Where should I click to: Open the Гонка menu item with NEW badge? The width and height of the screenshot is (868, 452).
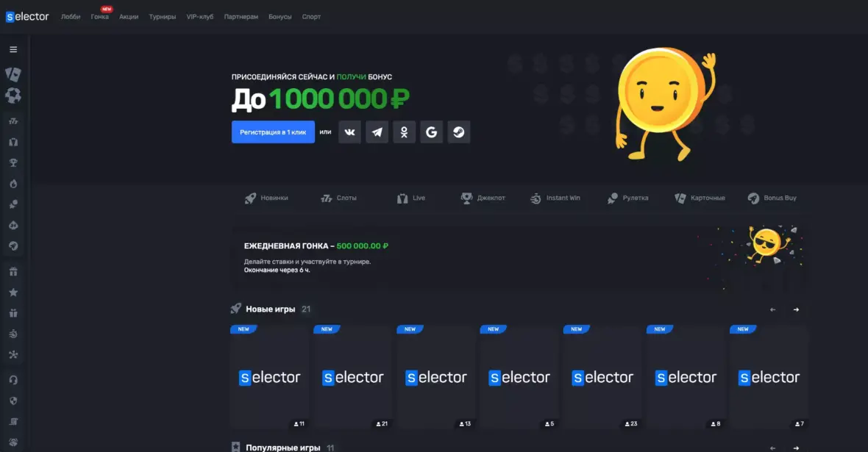[x=99, y=17]
